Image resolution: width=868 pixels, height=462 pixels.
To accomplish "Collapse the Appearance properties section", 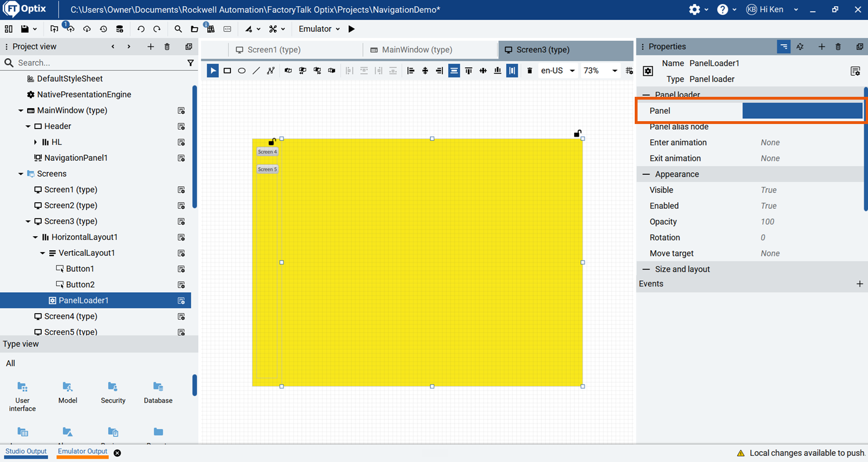I will pyautogui.click(x=646, y=174).
